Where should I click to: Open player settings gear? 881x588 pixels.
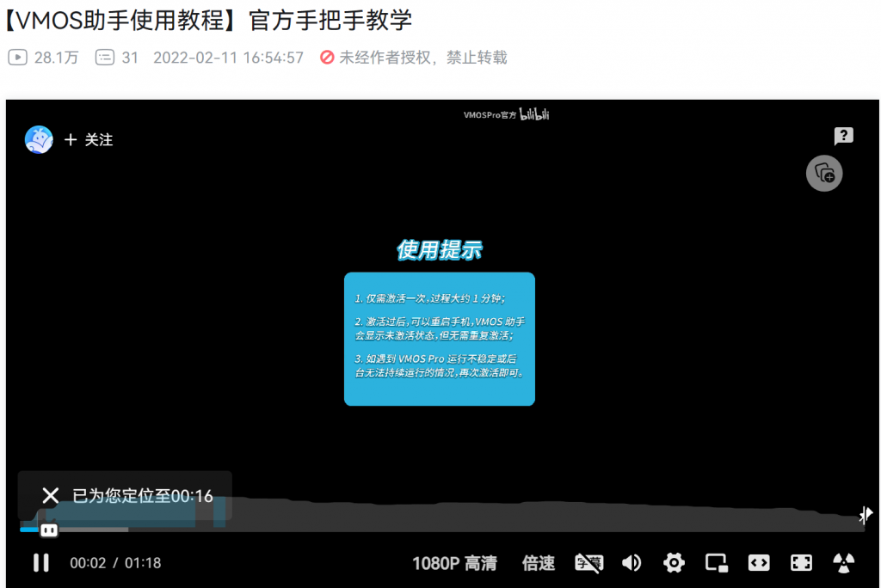(674, 563)
